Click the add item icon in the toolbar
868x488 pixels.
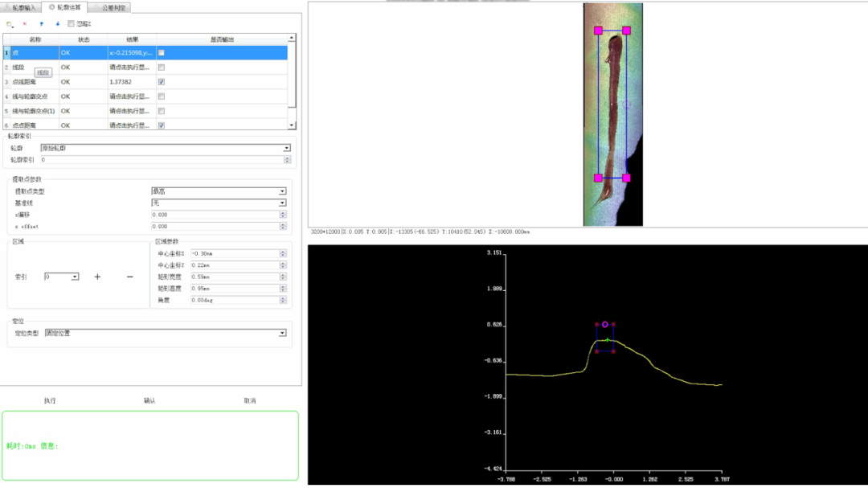(10, 24)
